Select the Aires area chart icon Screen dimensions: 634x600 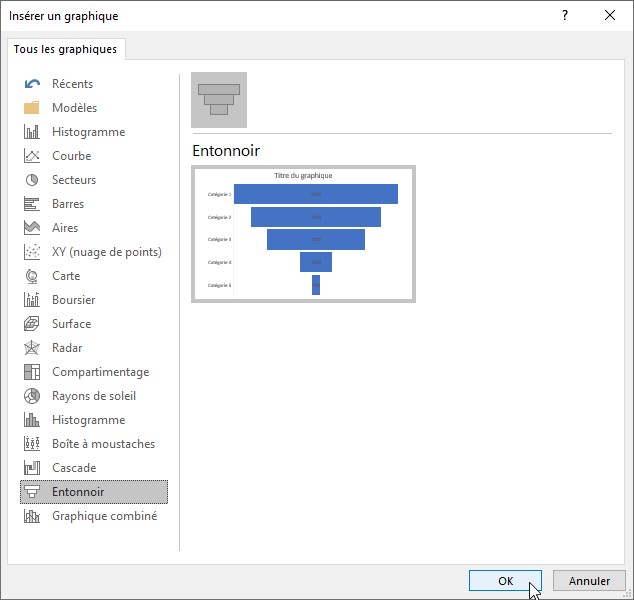pyautogui.click(x=32, y=228)
